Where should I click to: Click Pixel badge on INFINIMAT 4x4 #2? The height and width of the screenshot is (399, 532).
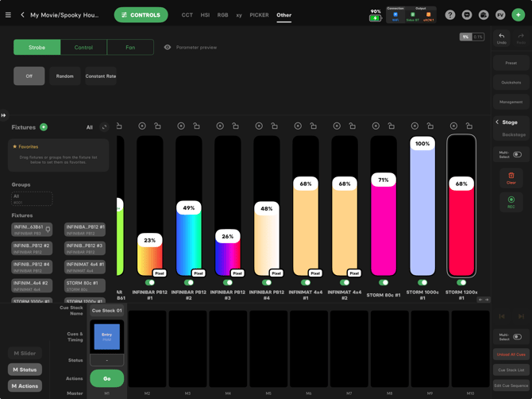pos(354,273)
